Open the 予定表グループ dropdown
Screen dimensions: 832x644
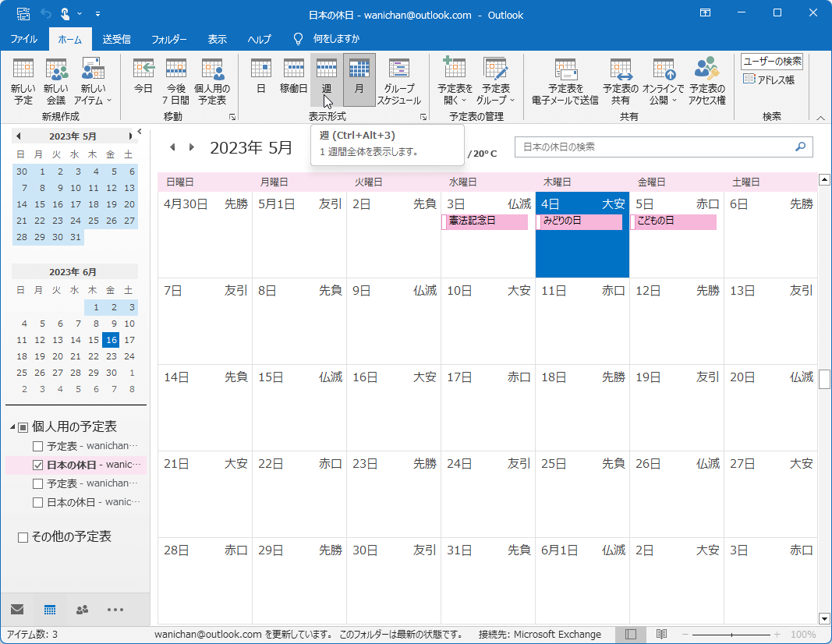pos(496,81)
